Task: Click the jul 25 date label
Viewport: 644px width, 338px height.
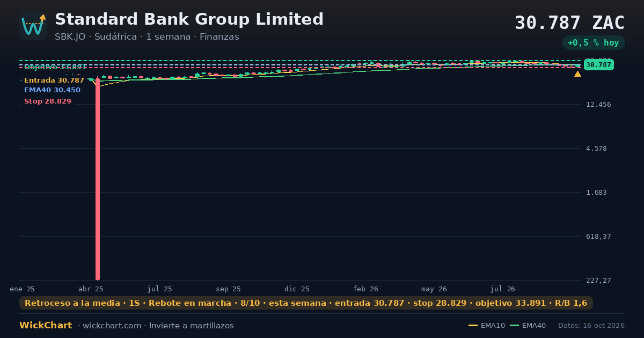Action: point(160,289)
